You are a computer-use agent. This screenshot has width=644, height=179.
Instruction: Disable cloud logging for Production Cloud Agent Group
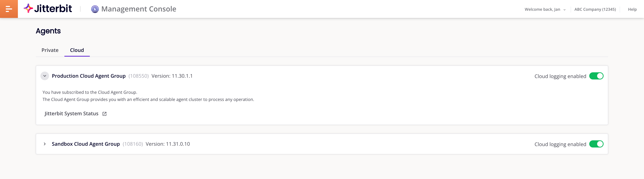click(596, 76)
